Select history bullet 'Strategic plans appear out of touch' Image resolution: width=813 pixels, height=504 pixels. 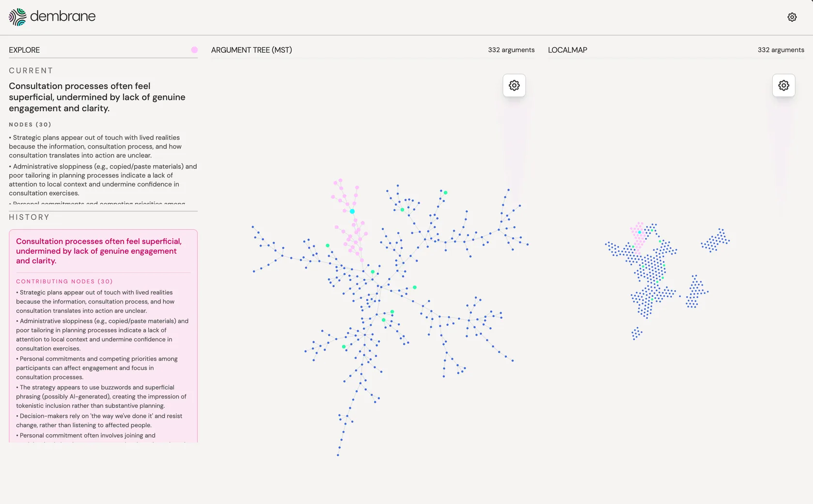(x=95, y=301)
